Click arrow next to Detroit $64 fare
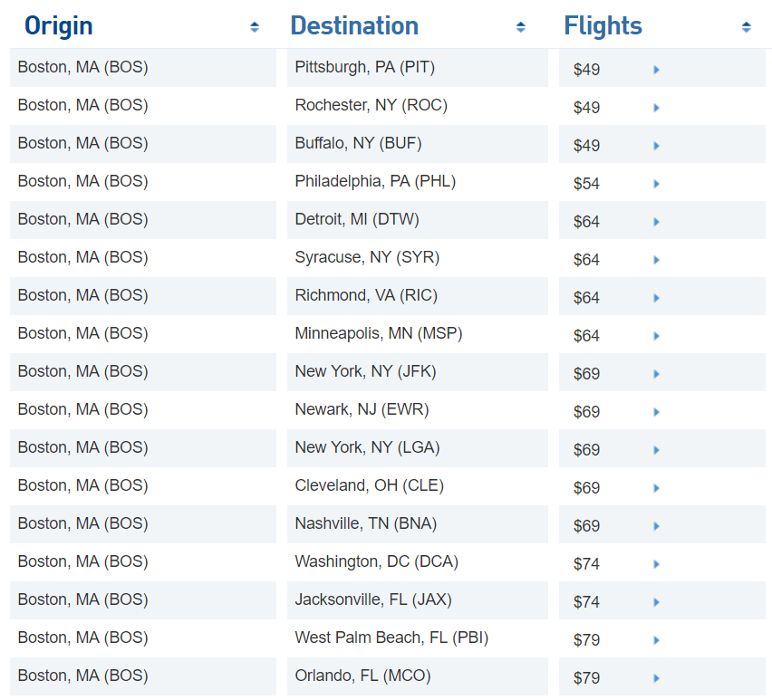The height and width of the screenshot is (700, 772). coord(656,222)
